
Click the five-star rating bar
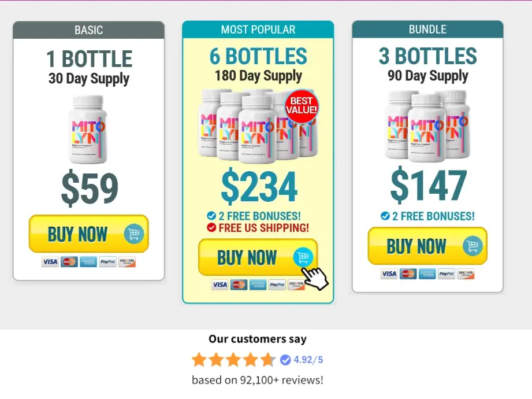pos(233,360)
